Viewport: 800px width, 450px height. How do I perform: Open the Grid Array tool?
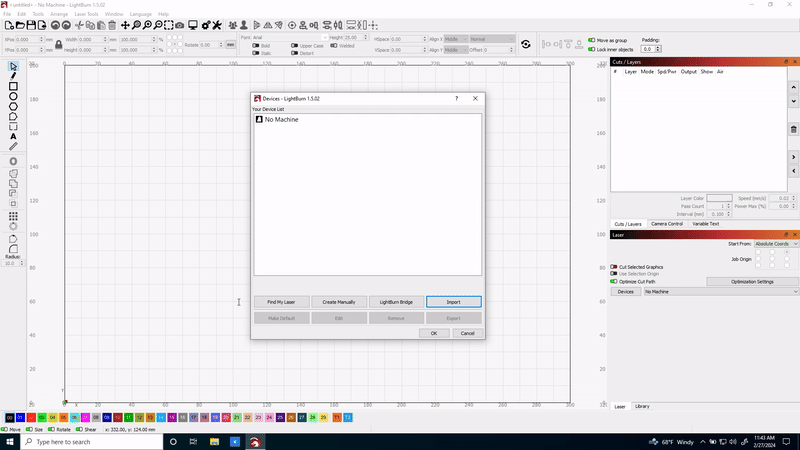[13, 216]
